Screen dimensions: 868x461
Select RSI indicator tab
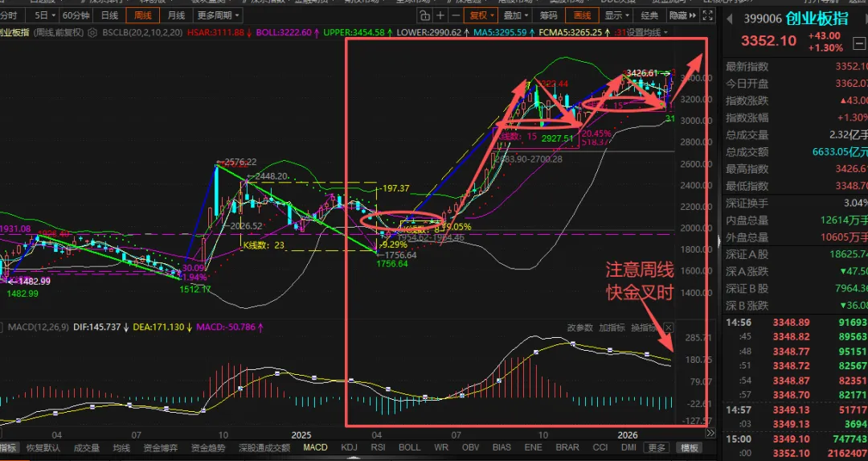tap(378, 447)
